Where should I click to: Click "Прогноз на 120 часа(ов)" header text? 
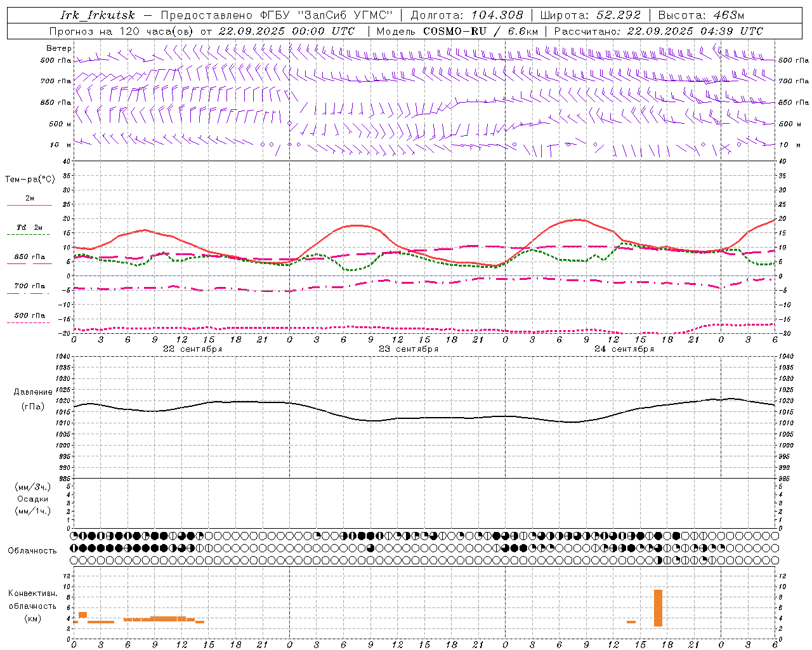click(x=122, y=31)
